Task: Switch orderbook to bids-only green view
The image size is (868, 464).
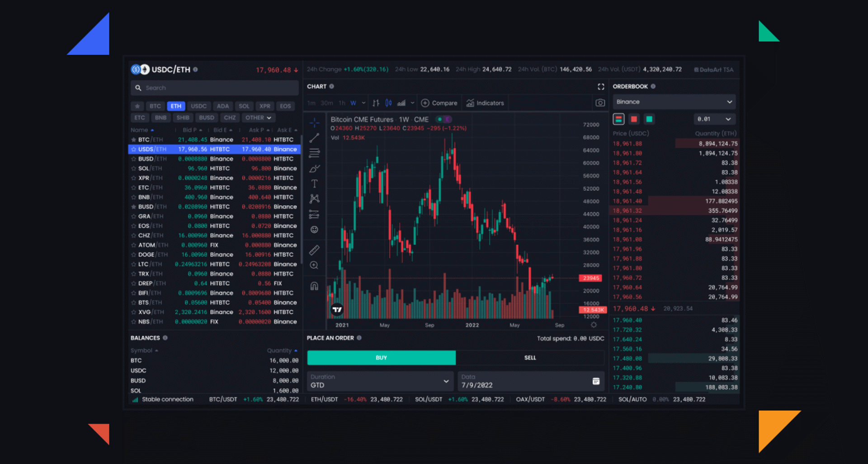Action: [x=649, y=118]
